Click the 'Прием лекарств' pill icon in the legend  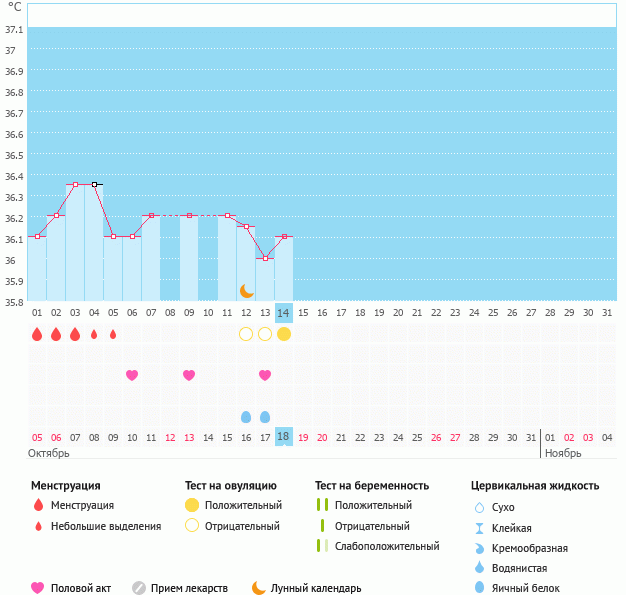(139, 588)
